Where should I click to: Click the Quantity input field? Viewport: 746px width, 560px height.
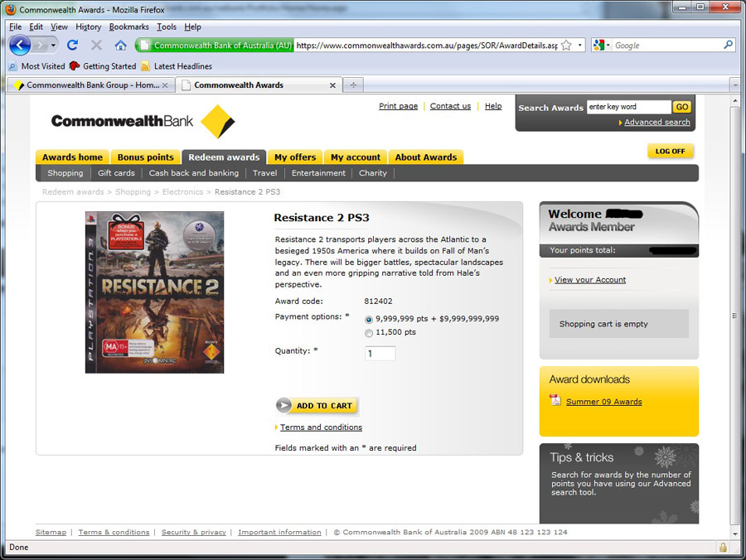coord(380,354)
